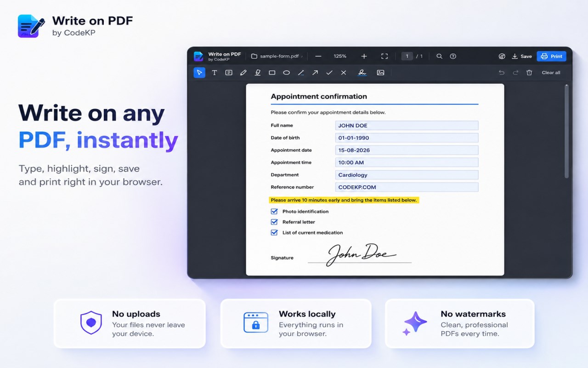Click the page number input box
The width and height of the screenshot is (588, 368).
click(x=407, y=56)
